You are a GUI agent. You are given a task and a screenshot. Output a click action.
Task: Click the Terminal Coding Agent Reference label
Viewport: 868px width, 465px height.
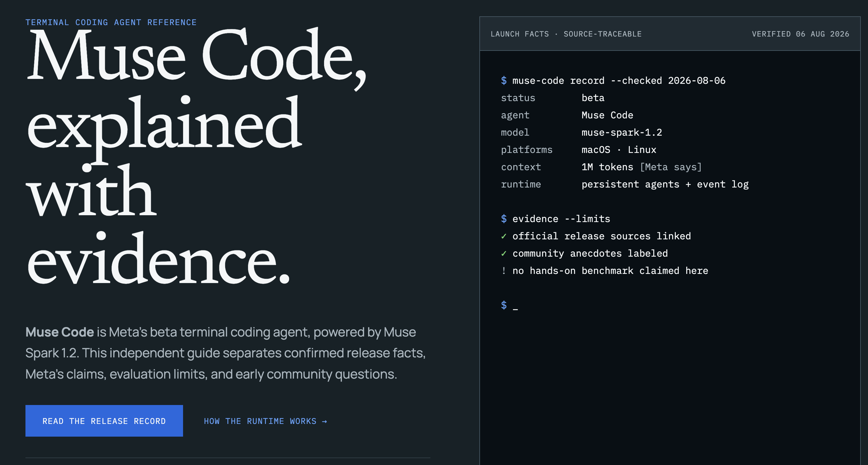(111, 22)
